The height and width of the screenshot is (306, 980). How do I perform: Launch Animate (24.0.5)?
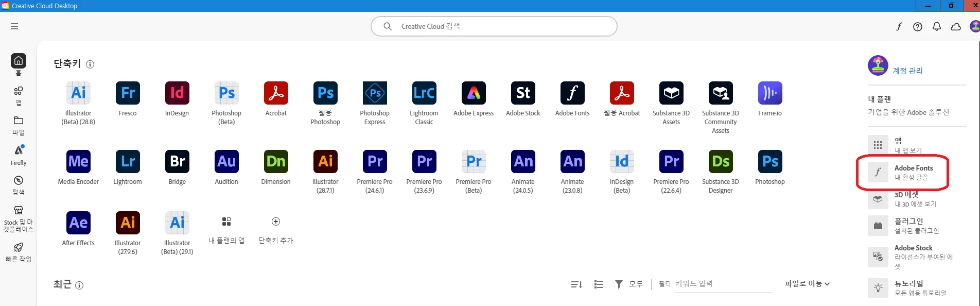(x=523, y=161)
